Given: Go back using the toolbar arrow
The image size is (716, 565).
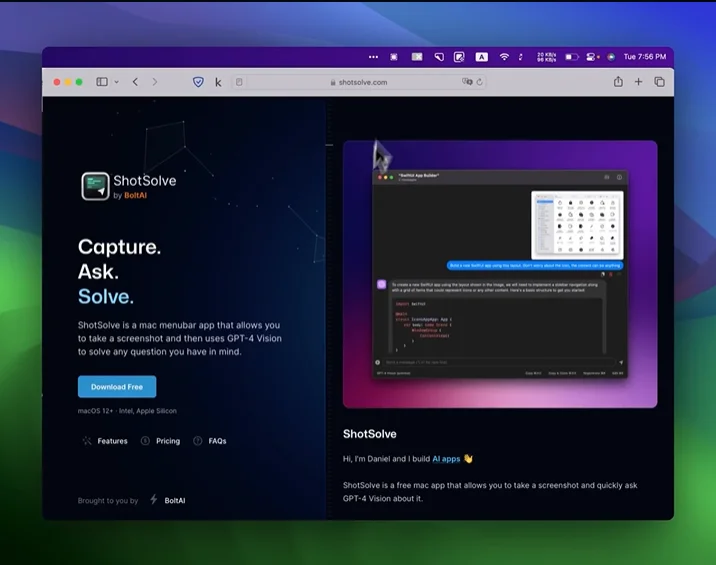Looking at the screenshot, I should (135, 82).
